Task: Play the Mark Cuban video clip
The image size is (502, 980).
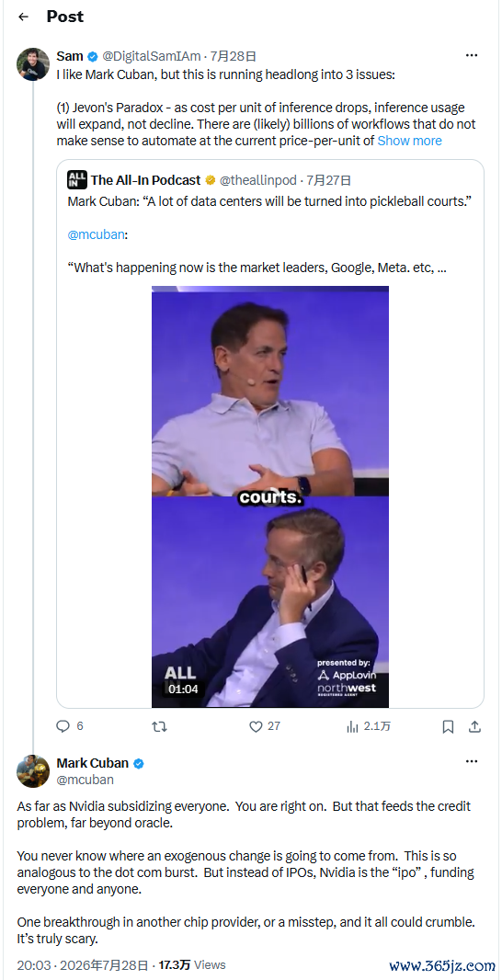Action: (270, 496)
